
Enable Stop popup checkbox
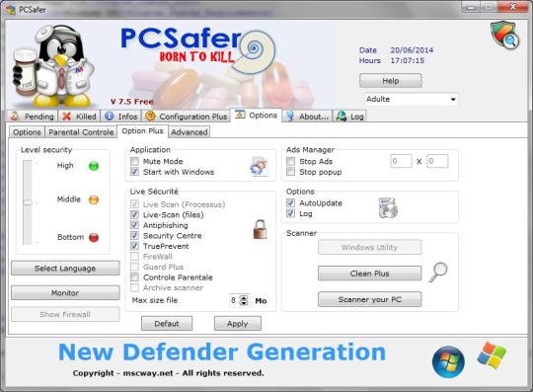click(290, 172)
